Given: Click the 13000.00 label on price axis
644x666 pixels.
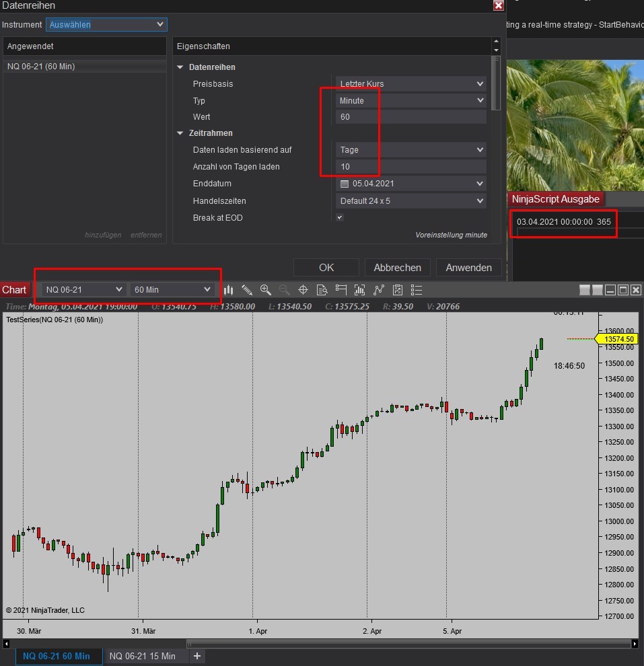Looking at the screenshot, I should pos(619,521).
